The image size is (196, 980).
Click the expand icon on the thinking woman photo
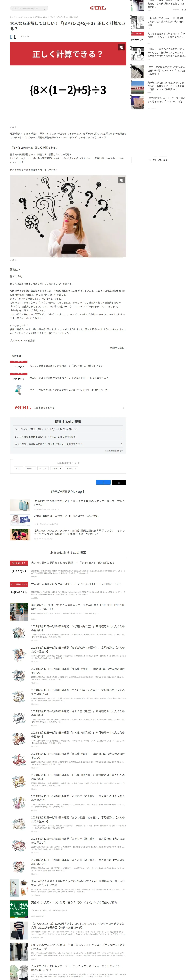pos(121,180)
